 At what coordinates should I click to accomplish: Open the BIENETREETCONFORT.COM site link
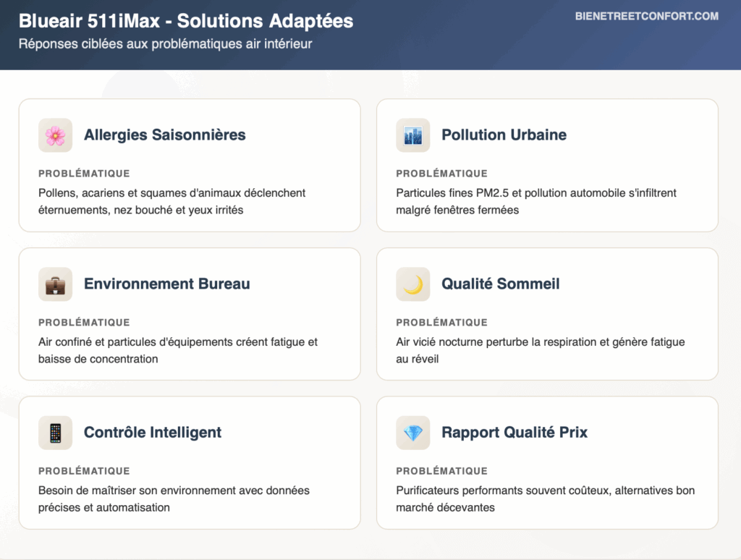point(646,16)
